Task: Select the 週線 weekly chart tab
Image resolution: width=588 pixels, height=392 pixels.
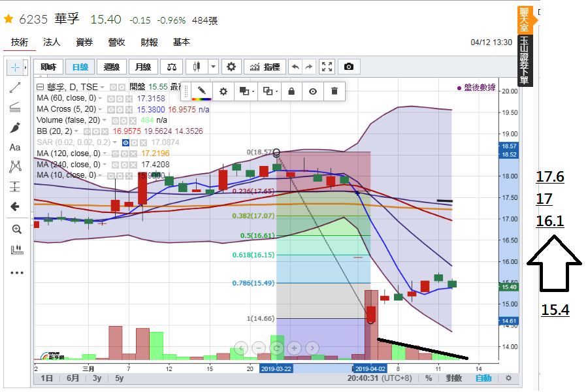Action: click(111, 67)
